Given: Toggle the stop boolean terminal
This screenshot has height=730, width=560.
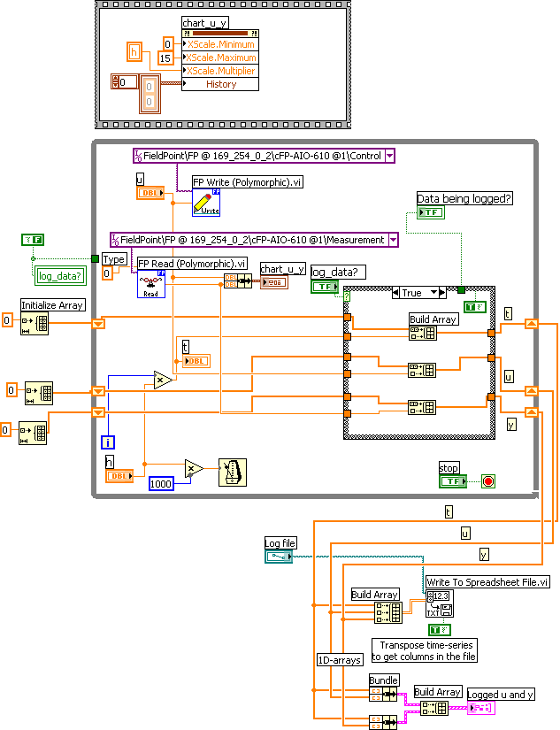Looking at the screenshot, I should point(453,481).
